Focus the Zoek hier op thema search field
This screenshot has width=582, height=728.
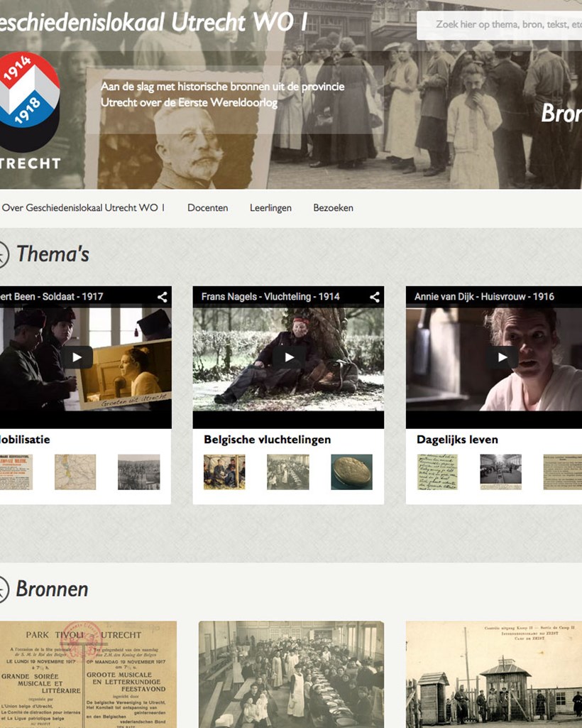pos(500,25)
